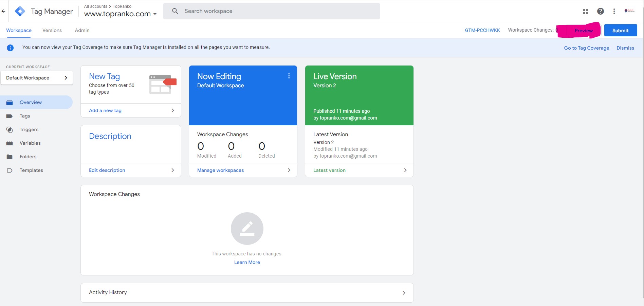Image resolution: width=644 pixels, height=306 pixels.
Task: Click the Templates tag-outline icon
Action: tap(10, 170)
